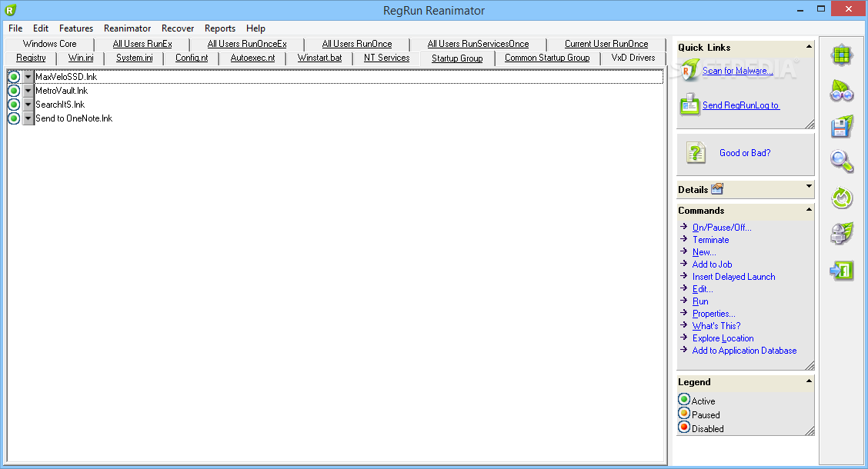
Task: Click Add to Application Database link
Action: (745, 350)
